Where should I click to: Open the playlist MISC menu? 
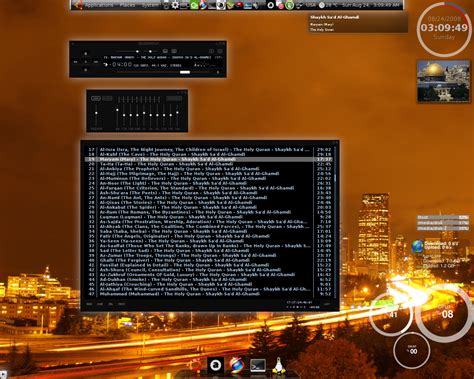(x=121, y=304)
